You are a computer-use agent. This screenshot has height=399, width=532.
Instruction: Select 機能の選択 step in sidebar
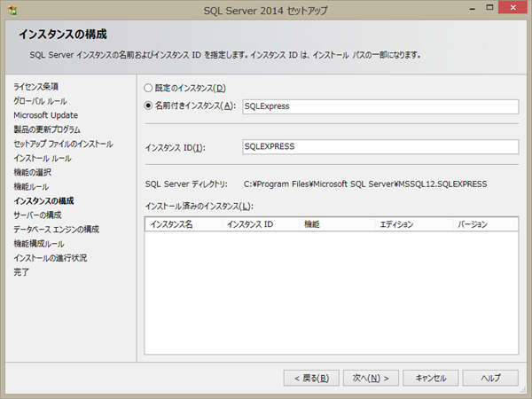(32, 172)
